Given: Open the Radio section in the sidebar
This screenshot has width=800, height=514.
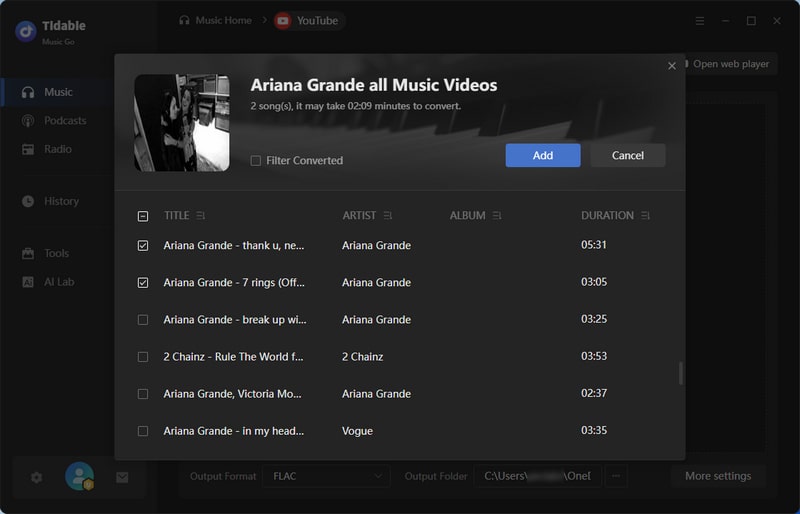Looking at the screenshot, I should 47,150.
